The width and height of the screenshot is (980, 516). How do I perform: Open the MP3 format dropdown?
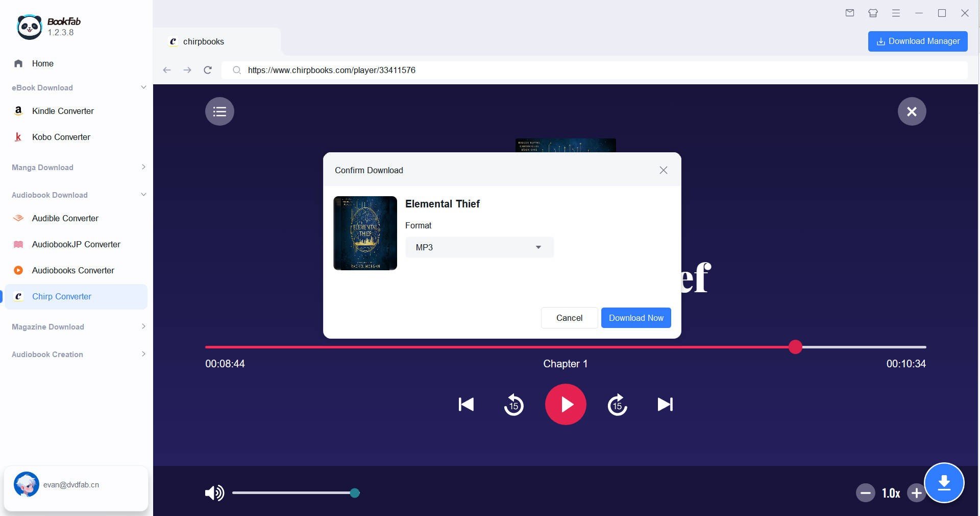tap(479, 247)
